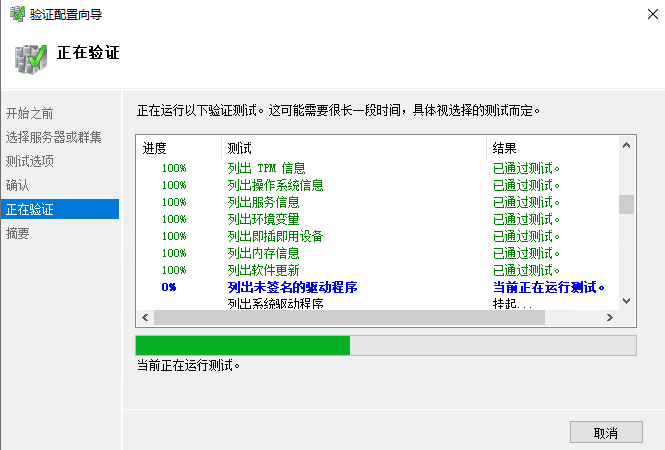This screenshot has width=665, height=450.
Task: Click the vertical scrollbar thumb of test list
Action: (x=626, y=204)
